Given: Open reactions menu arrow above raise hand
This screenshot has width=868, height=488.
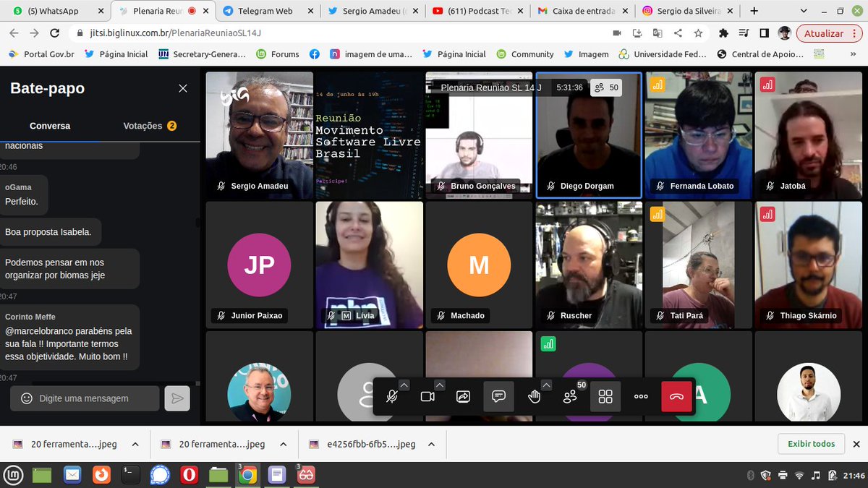Looking at the screenshot, I should [x=546, y=385].
